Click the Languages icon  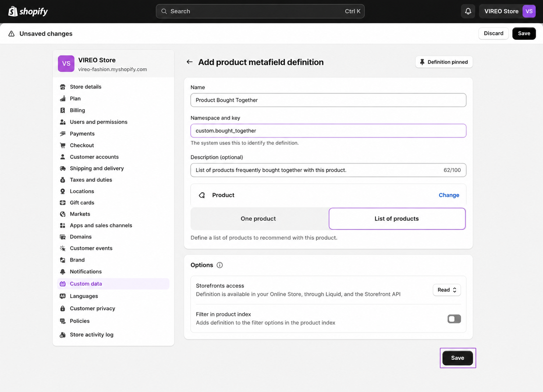coord(63,296)
